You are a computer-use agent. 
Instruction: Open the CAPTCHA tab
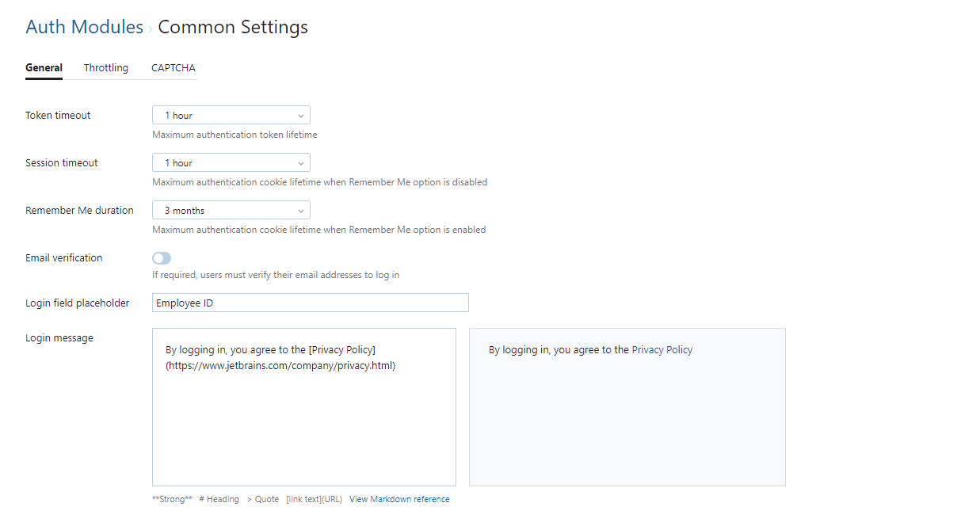174,68
